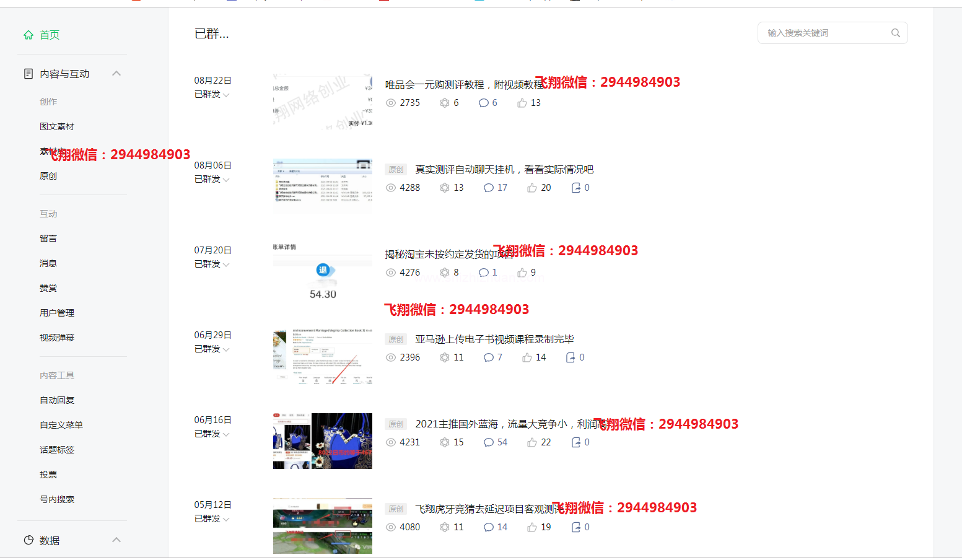Viewport: 962px width, 560px height.
Task: Collapse the 数据 section chevron
Action: (116, 540)
